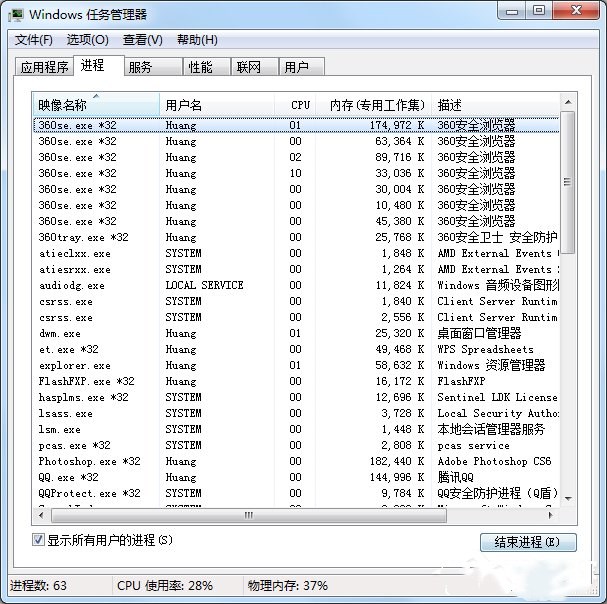Click vertical scrollbar up arrow
The image size is (607, 604).
[568, 102]
